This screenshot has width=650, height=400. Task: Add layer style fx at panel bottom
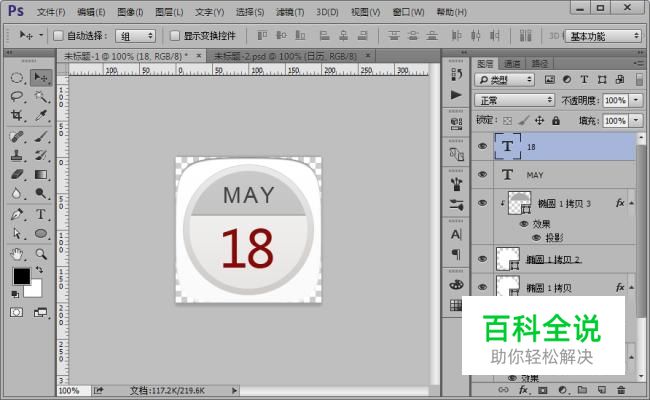(x=523, y=390)
